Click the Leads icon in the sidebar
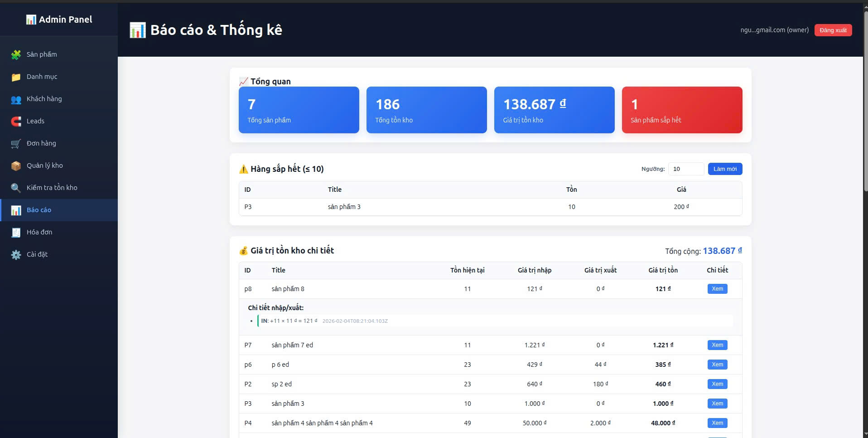The height and width of the screenshot is (438, 868). point(16,121)
